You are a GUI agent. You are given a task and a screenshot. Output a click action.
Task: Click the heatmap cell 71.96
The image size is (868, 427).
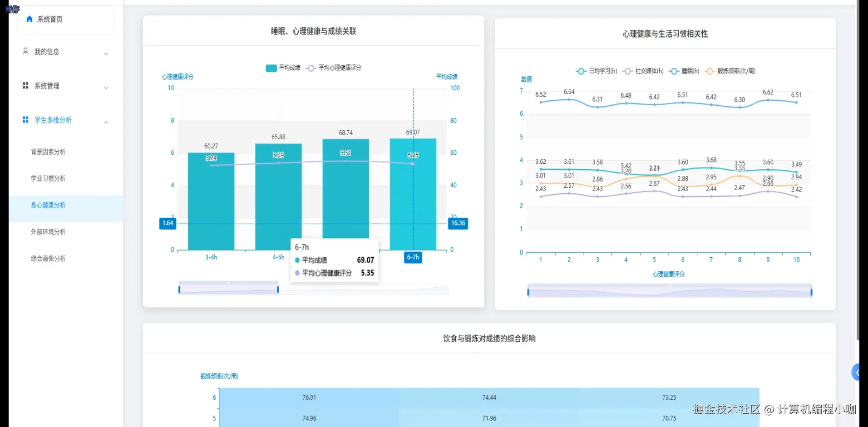coord(489,418)
